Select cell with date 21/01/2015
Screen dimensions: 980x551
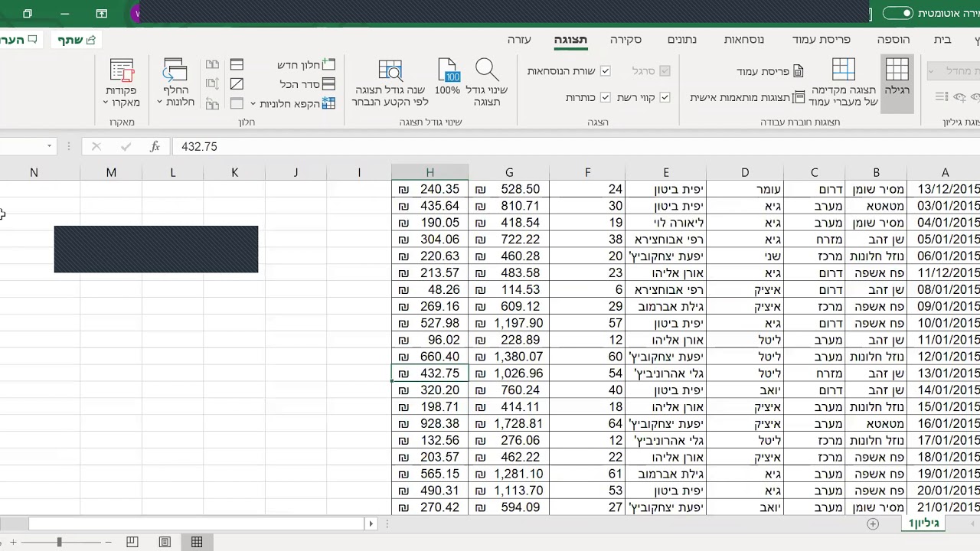pos(945,507)
